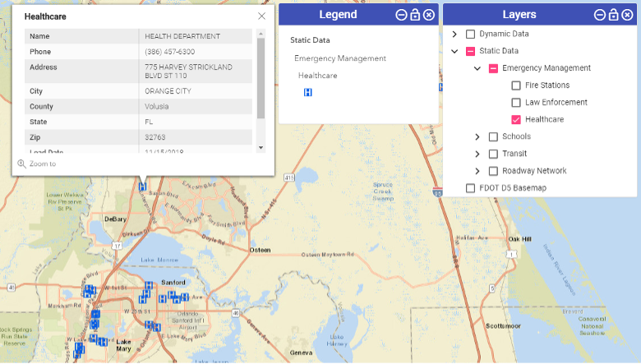Click the Layers panel lock icon
Screen dimensions: 641x364
click(613, 15)
